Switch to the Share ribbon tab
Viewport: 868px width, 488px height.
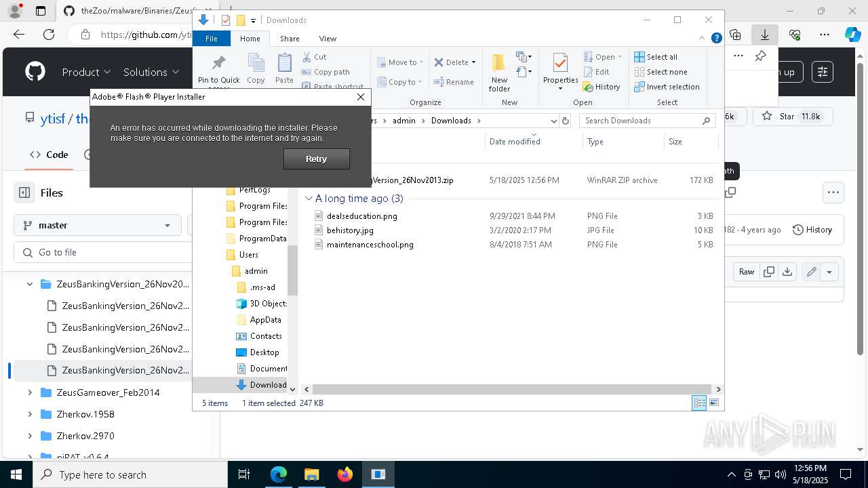tap(290, 39)
